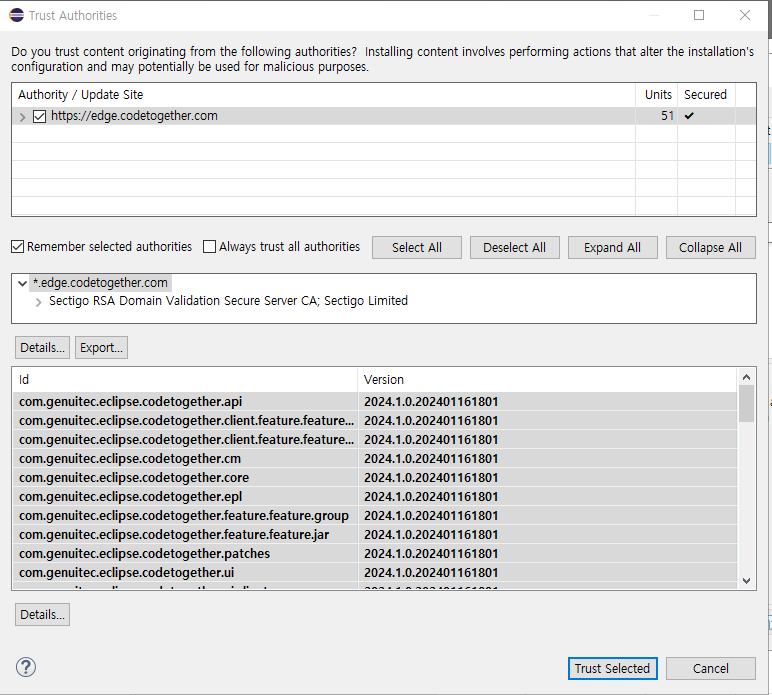Sort by Authority / Update Site column header
772x695 pixels.
click(323, 95)
